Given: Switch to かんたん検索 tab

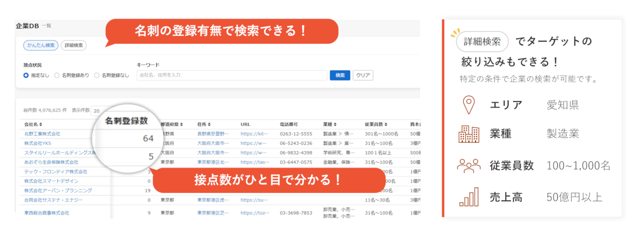Looking at the screenshot, I should [x=41, y=45].
